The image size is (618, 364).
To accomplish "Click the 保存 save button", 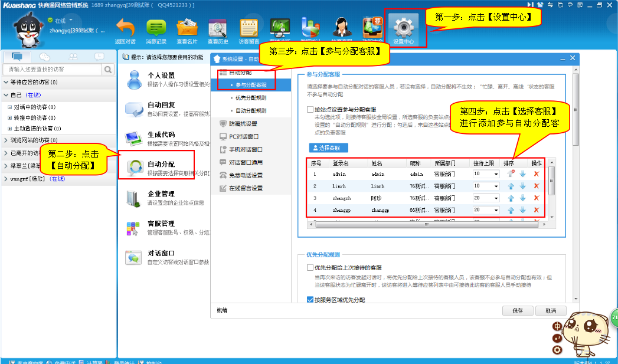I will (x=518, y=311).
